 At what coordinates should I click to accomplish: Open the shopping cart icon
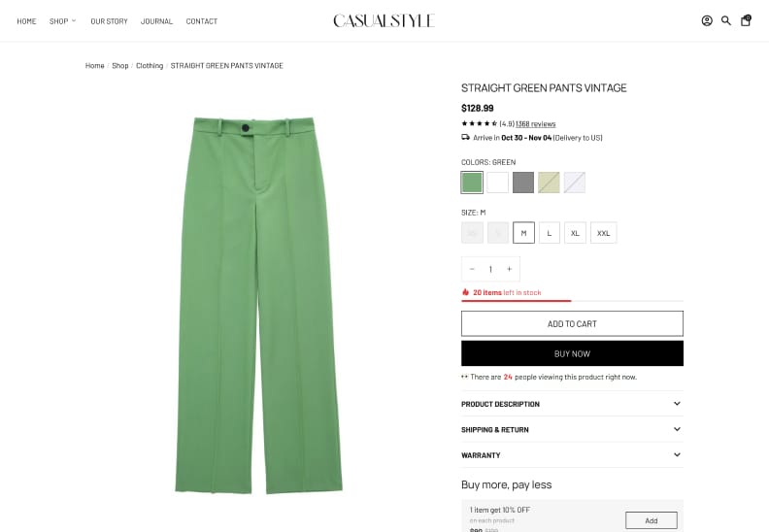[746, 20]
